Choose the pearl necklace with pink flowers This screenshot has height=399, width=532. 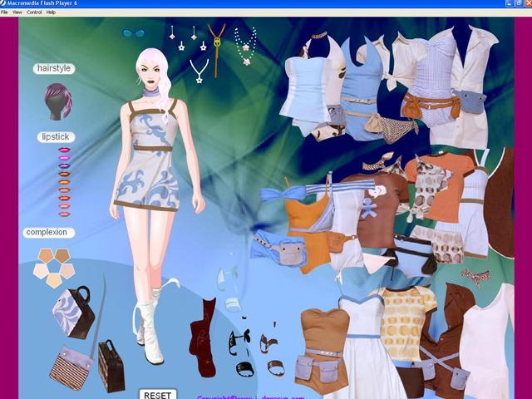click(245, 46)
